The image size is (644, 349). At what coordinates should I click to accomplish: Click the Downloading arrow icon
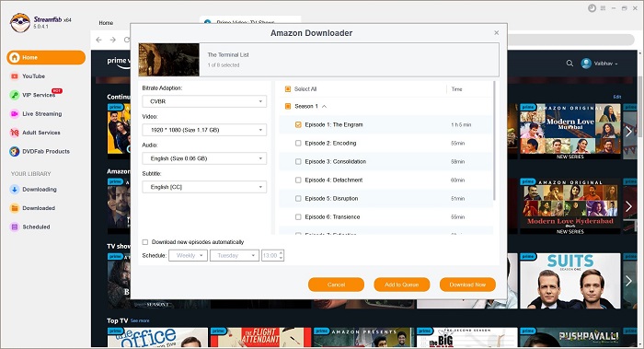click(15, 190)
